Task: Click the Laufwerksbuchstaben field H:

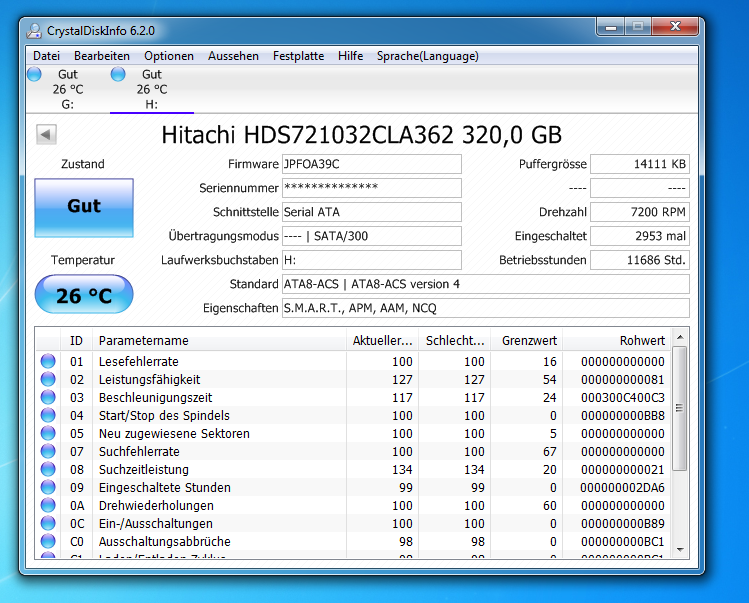Action: pyautogui.click(x=372, y=260)
